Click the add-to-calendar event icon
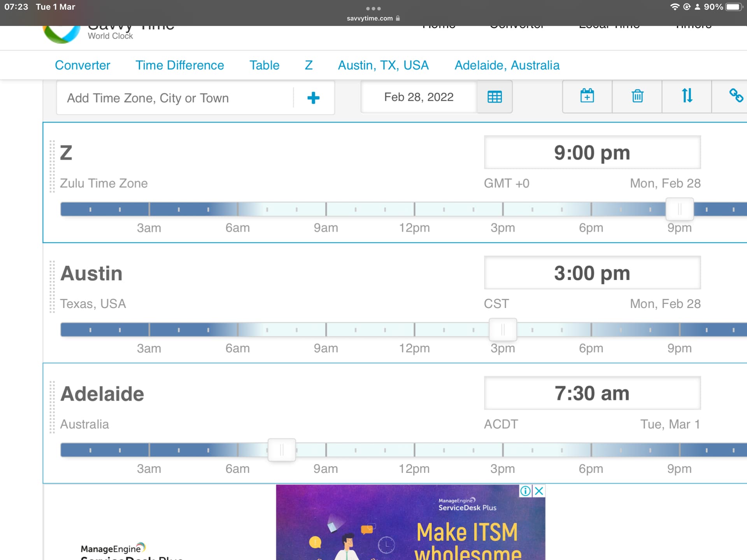The height and width of the screenshot is (560, 747). [x=587, y=96]
